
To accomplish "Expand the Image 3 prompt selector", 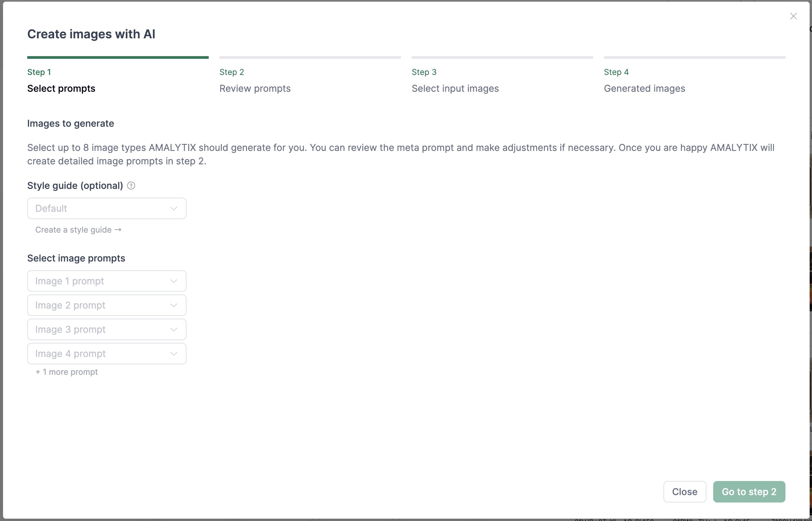I will pos(101,329).
